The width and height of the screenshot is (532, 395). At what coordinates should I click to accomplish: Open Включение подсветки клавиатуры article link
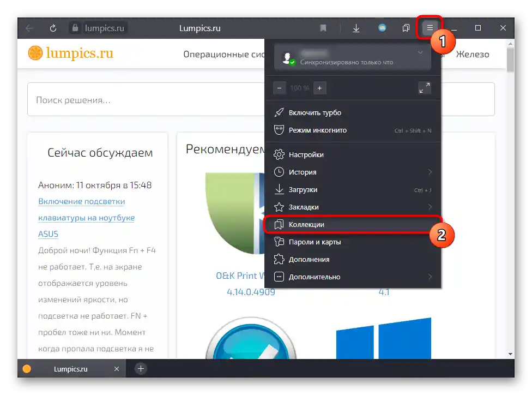pyautogui.click(x=86, y=218)
